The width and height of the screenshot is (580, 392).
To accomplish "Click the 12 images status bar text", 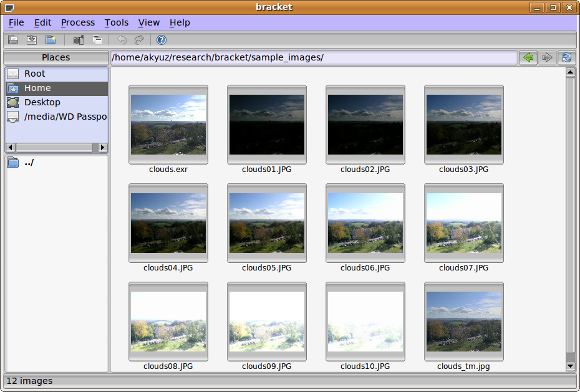I will coord(29,381).
